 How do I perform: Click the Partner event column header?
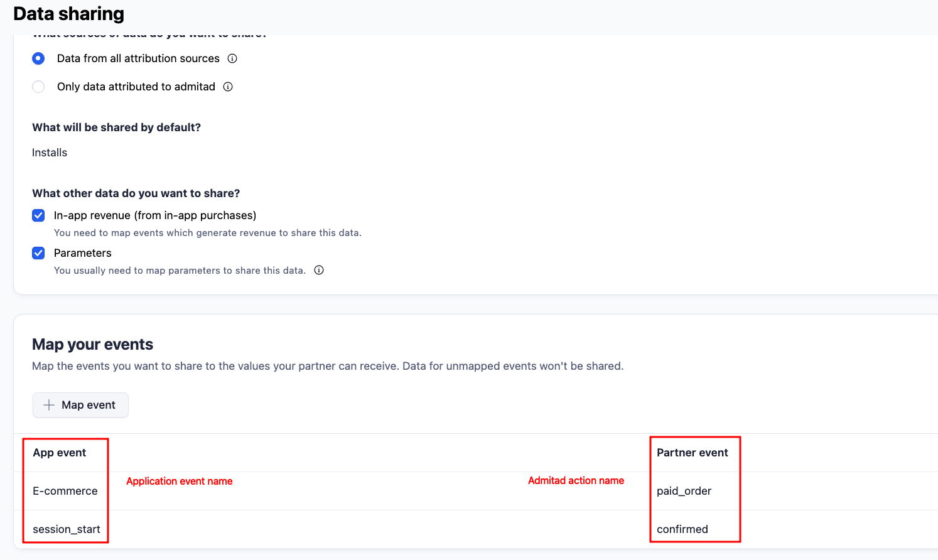click(x=692, y=453)
